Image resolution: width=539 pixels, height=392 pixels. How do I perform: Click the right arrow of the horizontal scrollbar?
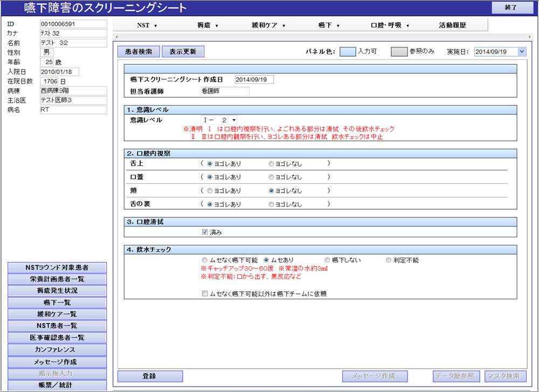click(530, 37)
